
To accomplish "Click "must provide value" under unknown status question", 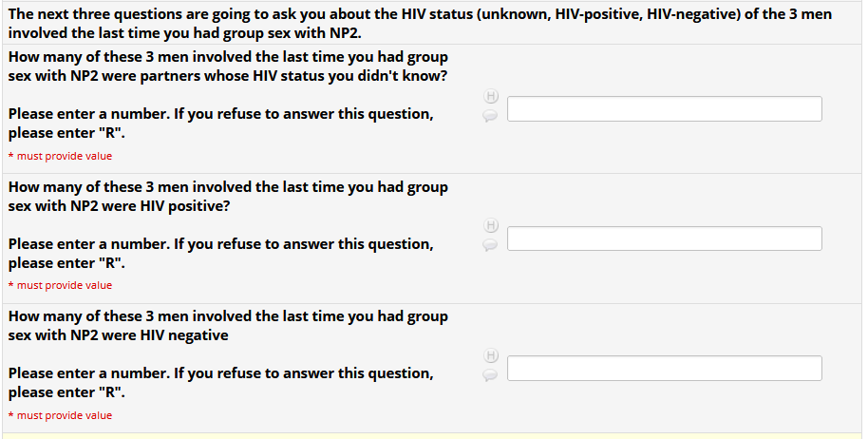I will coord(64,156).
